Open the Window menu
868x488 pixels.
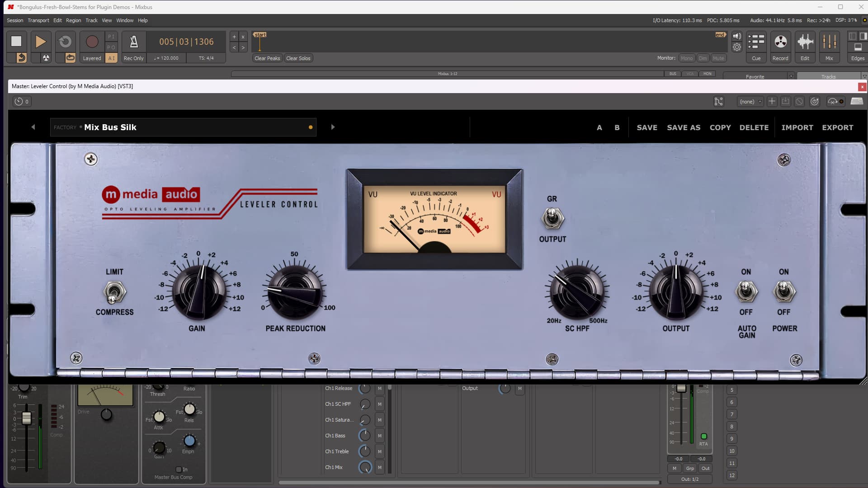[125, 20]
